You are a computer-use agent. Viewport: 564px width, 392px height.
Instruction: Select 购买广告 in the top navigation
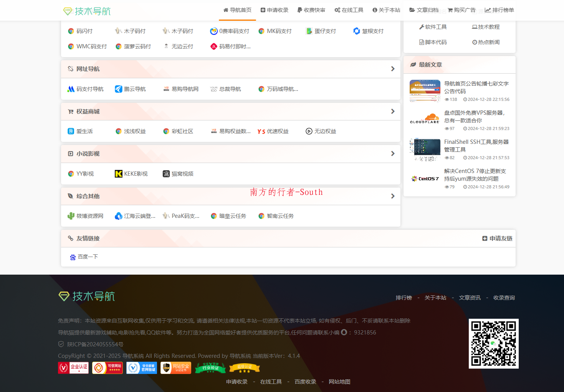click(461, 10)
